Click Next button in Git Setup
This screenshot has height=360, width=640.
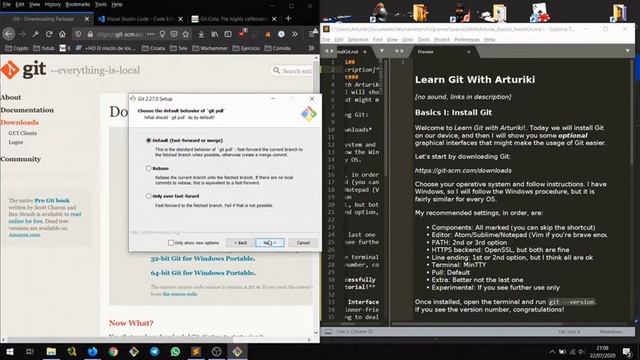(x=270, y=243)
